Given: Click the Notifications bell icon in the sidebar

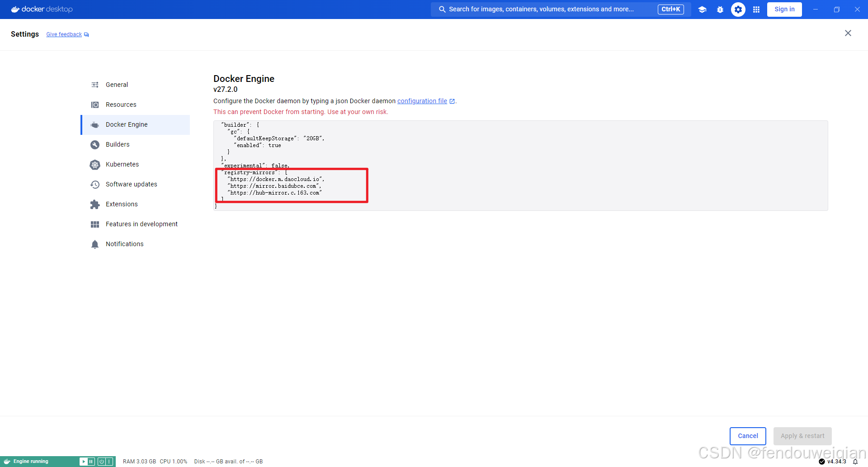Looking at the screenshot, I should coord(95,244).
